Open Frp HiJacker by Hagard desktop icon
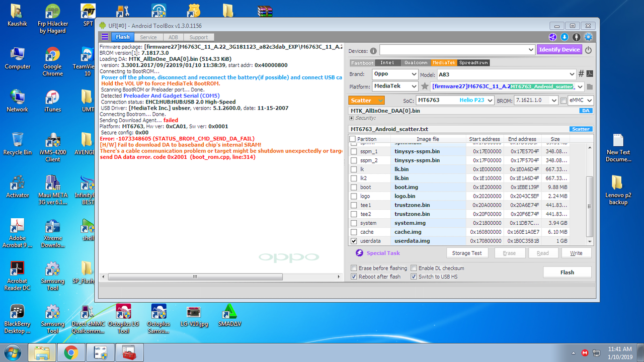 tap(52, 19)
